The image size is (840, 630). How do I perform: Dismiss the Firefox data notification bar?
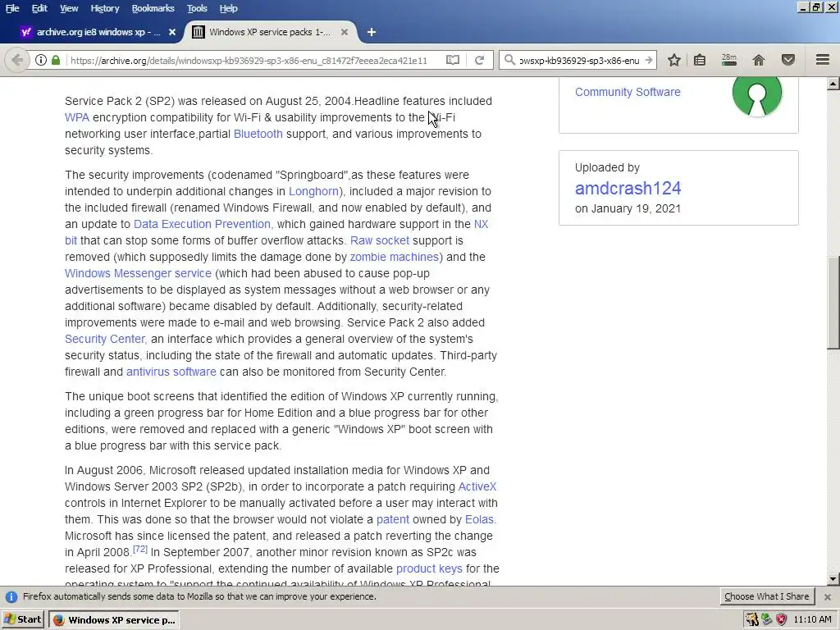pyautogui.click(x=827, y=597)
